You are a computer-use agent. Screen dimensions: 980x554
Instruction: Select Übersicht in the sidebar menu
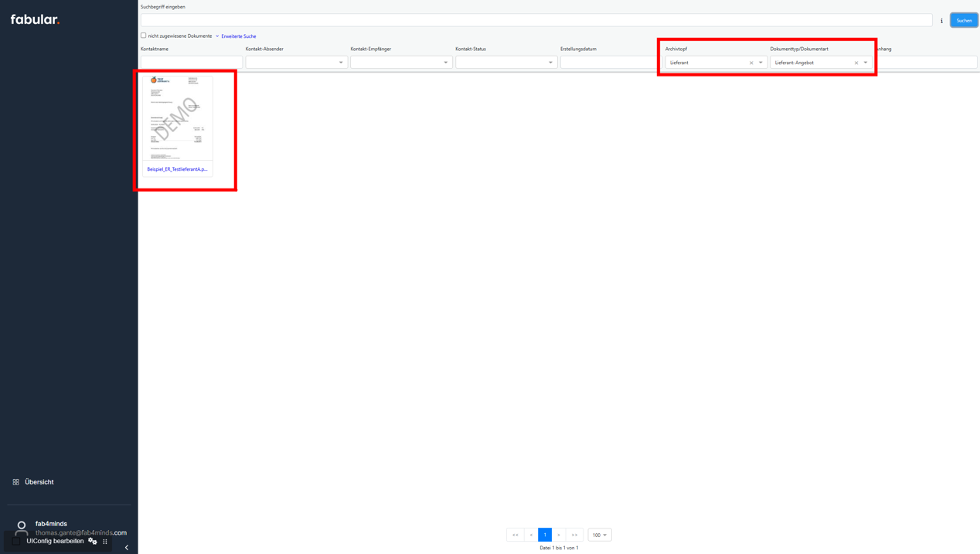click(38, 481)
